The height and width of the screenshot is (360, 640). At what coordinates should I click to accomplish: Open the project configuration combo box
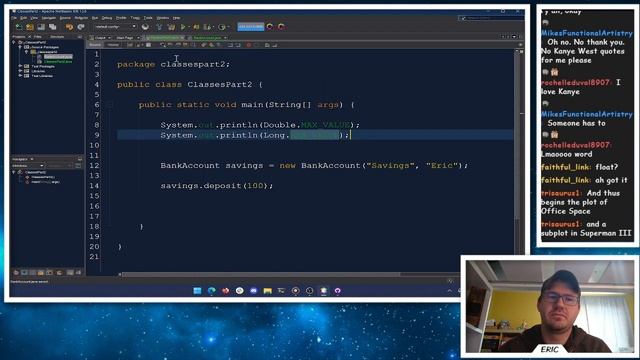click(x=115, y=27)
